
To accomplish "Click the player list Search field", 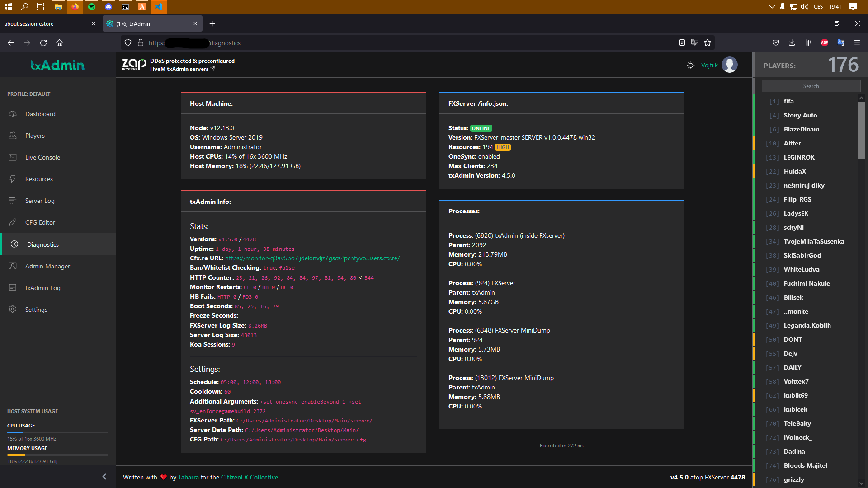I will (x=811, y=86).
